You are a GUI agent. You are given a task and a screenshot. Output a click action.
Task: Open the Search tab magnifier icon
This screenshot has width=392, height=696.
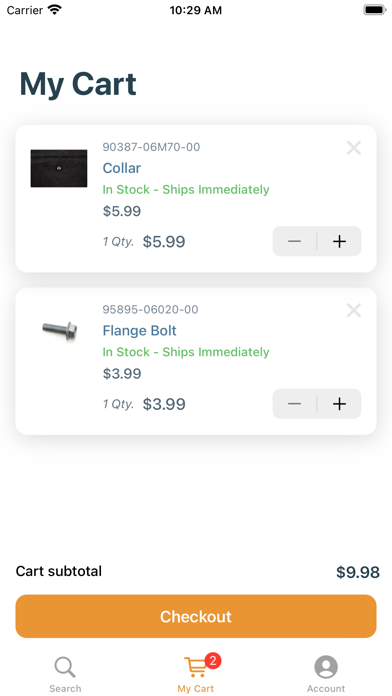tap(65, 667)
